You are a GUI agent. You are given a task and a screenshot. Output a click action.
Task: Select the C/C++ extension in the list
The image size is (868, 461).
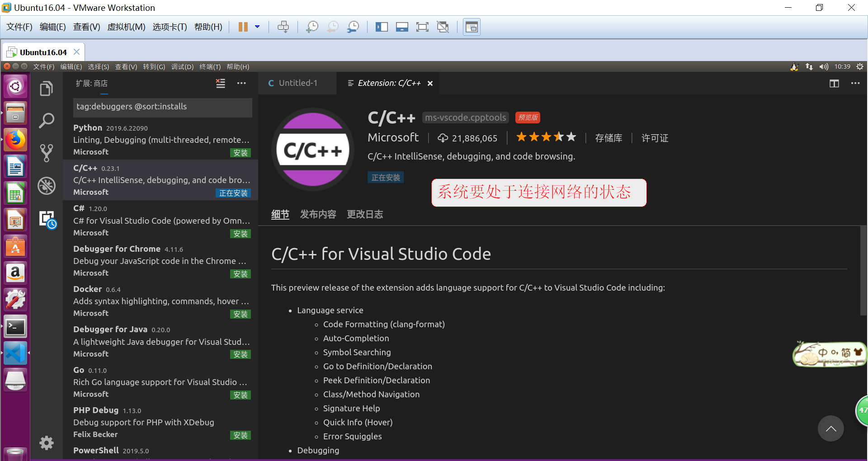click(x=160, y=180)
